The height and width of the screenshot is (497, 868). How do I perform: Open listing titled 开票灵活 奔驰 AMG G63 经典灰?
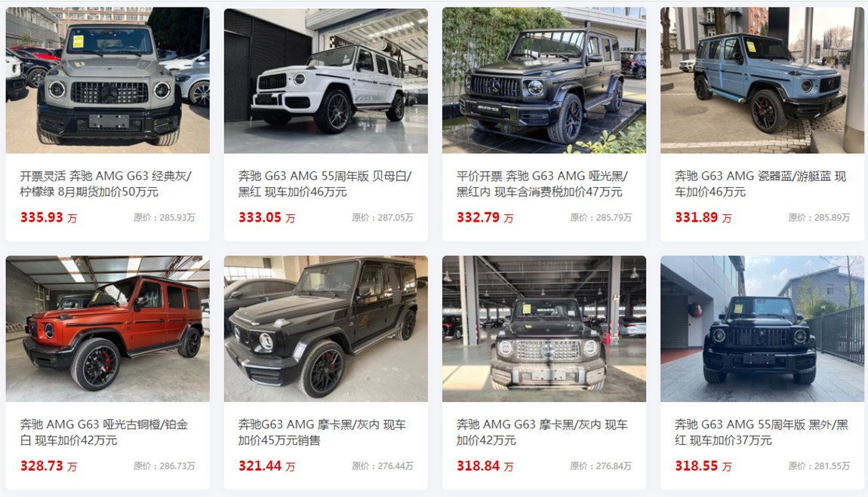pyautogui.click(x=106, y=183)
